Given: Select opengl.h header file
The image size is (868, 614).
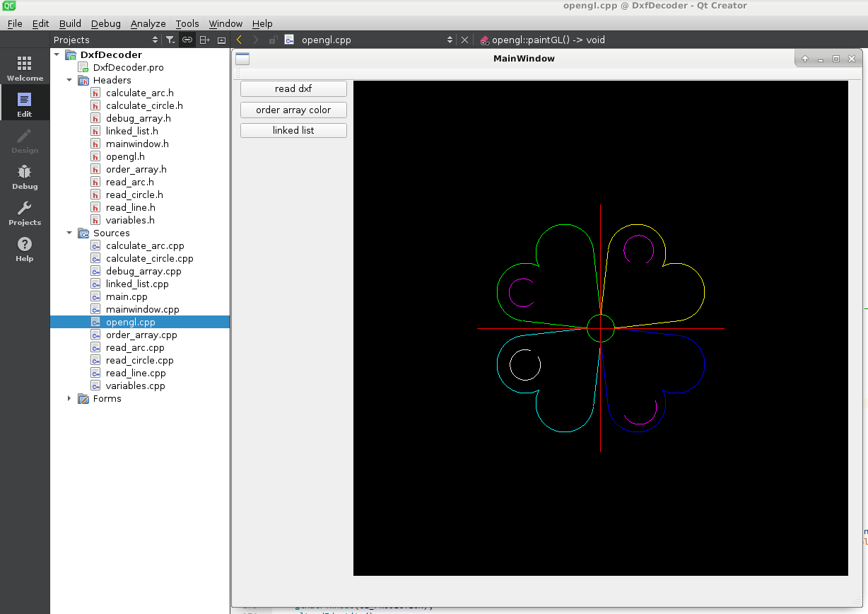Looking at the screenshot, I should [125, 156].
